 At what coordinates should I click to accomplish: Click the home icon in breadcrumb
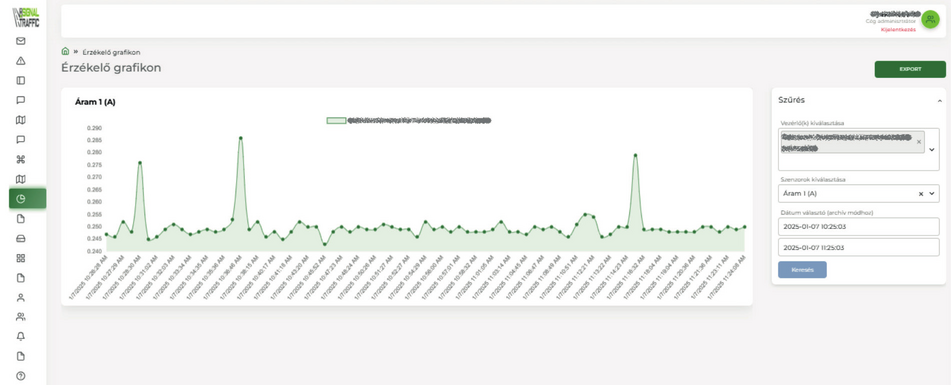(x=66, y=51)
